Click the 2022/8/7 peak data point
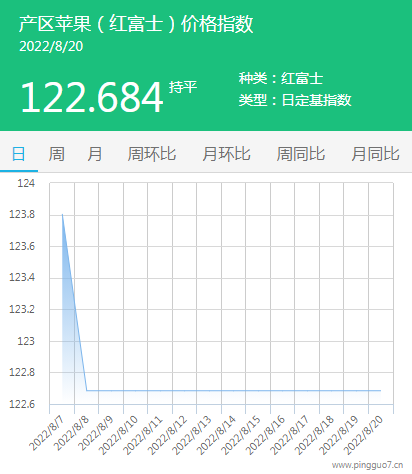This screenshot has height=474, width=412. point(62,214)
